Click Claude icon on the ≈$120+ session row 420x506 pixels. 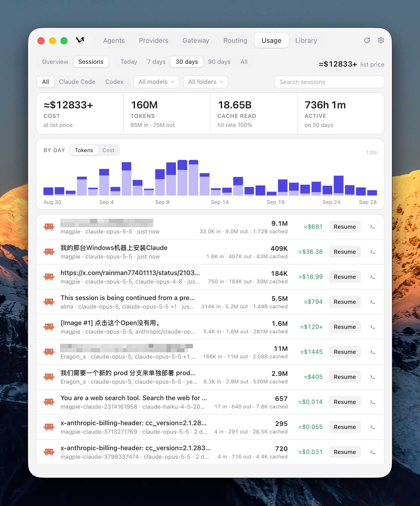[49, 327]
